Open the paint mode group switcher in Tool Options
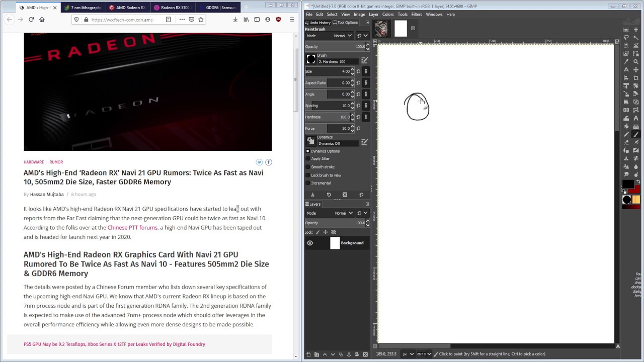Viewport: 644px width, 362px height. pyautogui.click(x=362, y=36)
